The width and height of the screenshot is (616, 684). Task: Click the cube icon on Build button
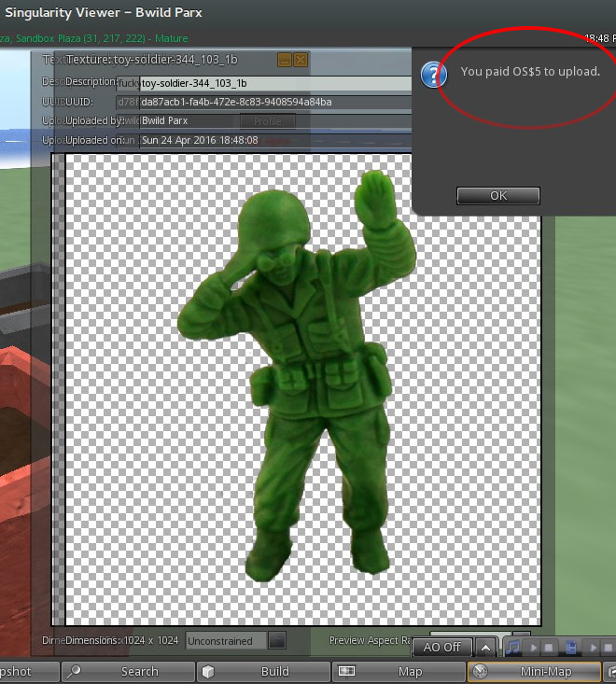pyautogui.click(x=208, y=671)
